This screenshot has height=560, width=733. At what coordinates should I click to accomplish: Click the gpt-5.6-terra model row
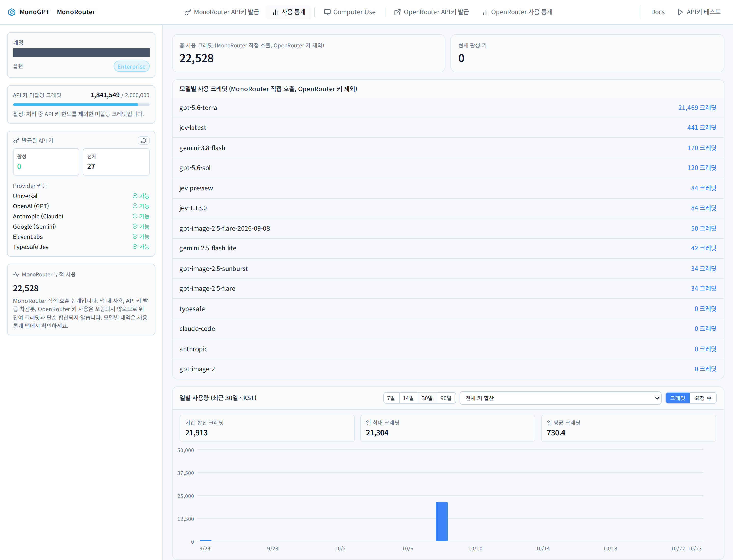click(448, 108)
